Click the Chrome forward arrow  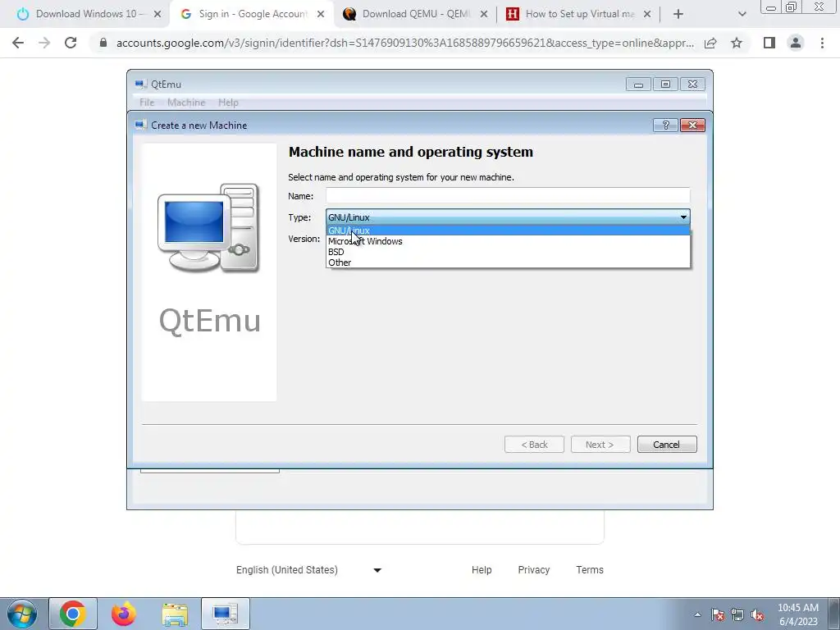44,43
